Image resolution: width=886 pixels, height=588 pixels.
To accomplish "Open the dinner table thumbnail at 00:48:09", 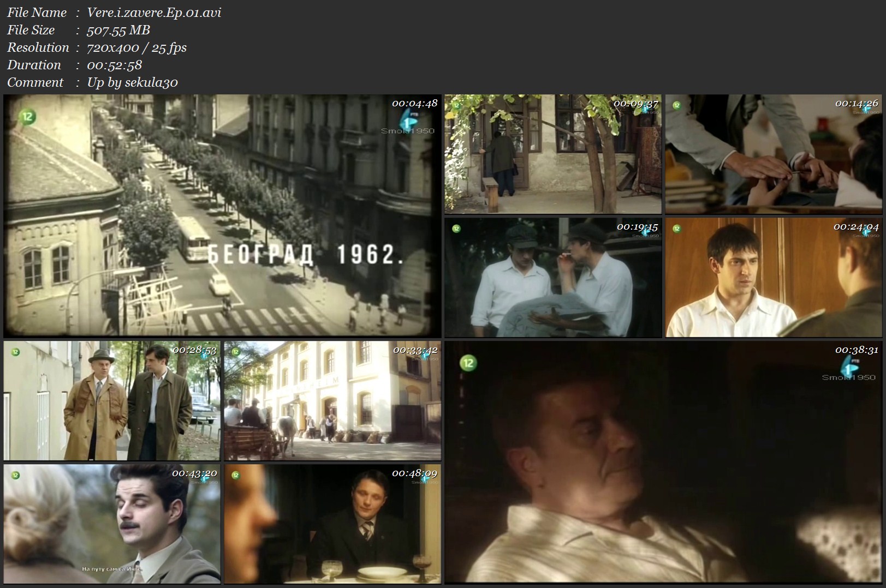I will click(x=332, y=524).
